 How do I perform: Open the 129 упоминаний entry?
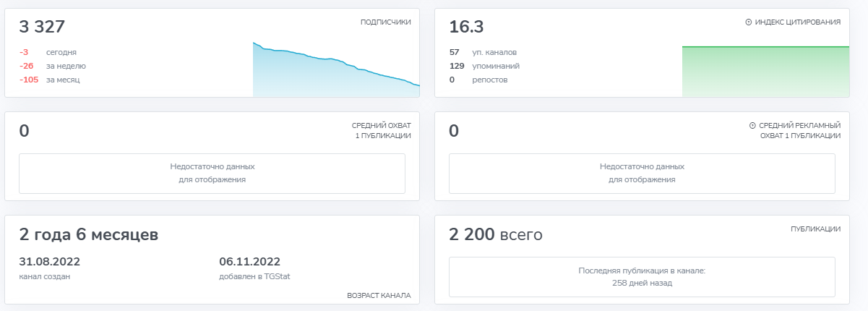(x=484, y=66)
